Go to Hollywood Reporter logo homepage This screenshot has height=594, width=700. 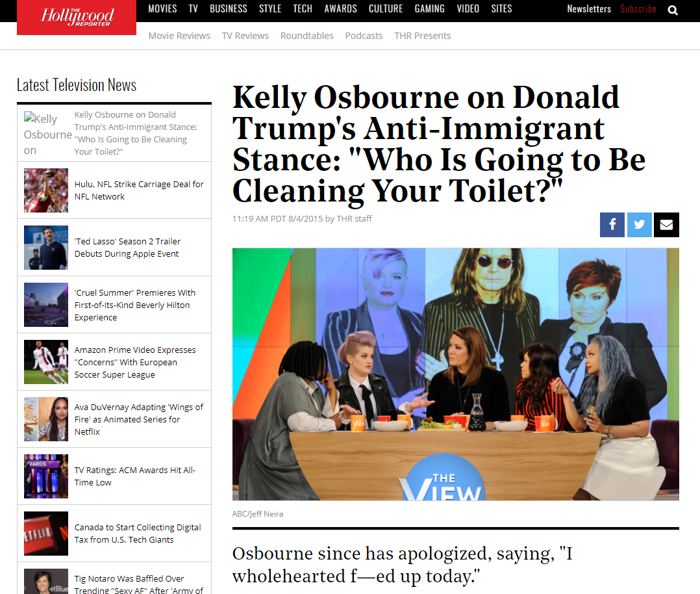pyautogui.click(x=77, y=17)
